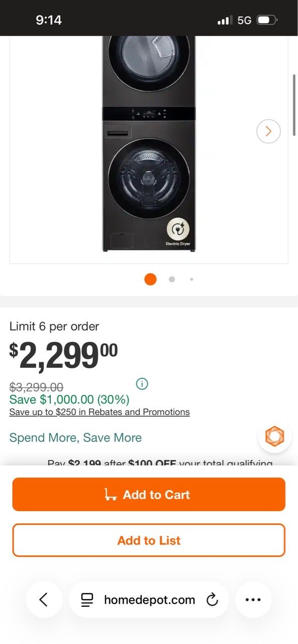The width and height of the screenshot is (298, 644).
Task: Select the first orange carousel dot
Action: point(151,279)
